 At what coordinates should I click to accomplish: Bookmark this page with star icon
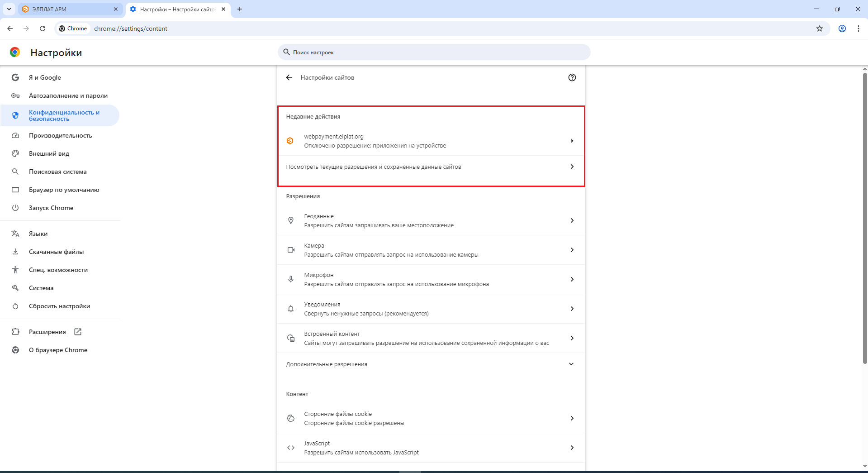tap(820, 29)
